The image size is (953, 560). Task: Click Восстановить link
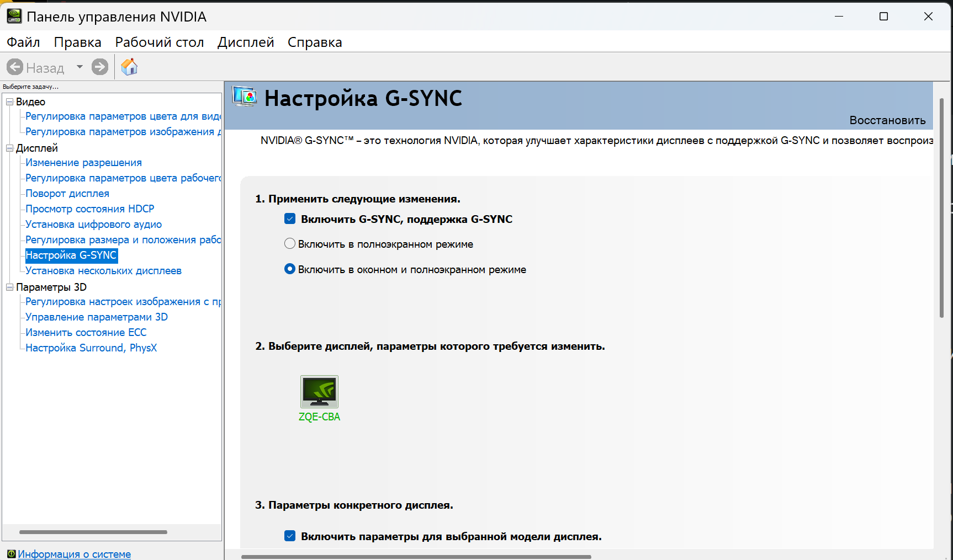click(x=887, y=120)
